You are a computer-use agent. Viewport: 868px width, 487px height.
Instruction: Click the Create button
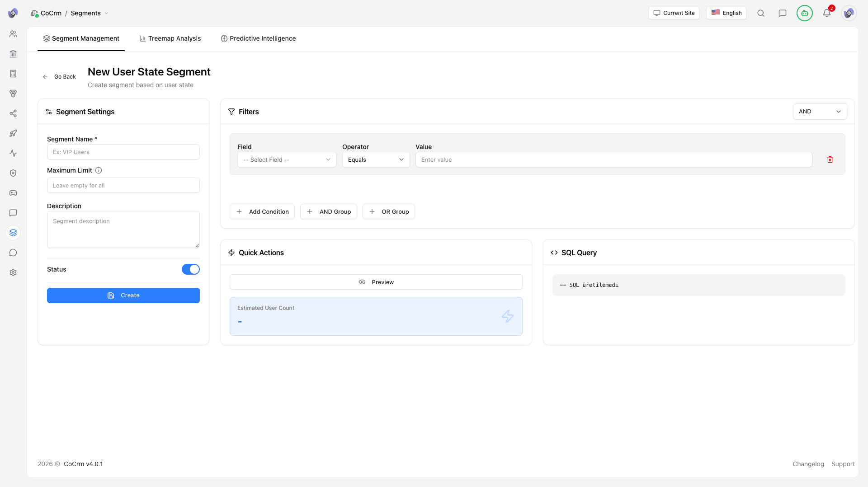point(123,295)
